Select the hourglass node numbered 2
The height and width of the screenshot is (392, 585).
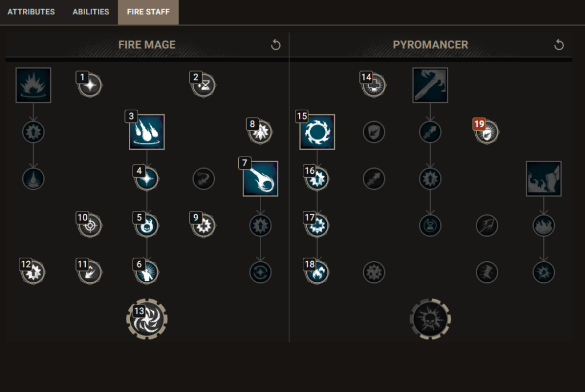pos(203,85)
